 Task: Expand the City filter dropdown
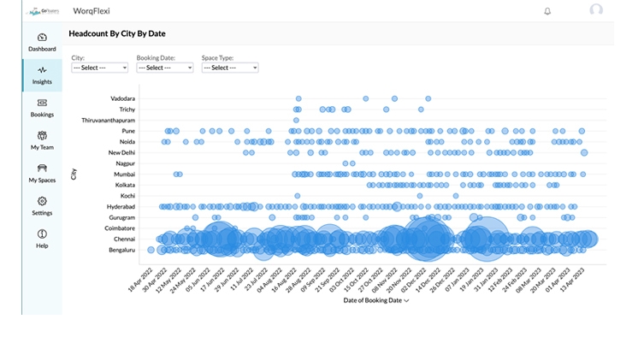(99, 68)
